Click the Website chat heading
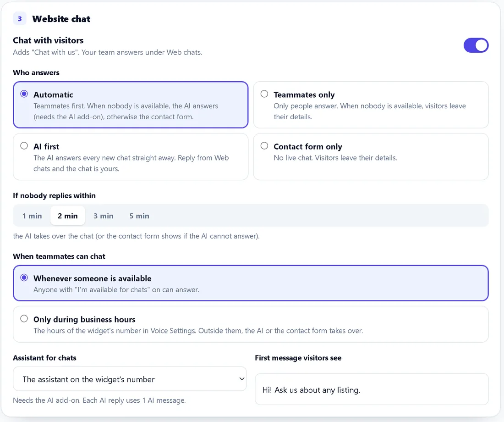 [x=61, y=19]
